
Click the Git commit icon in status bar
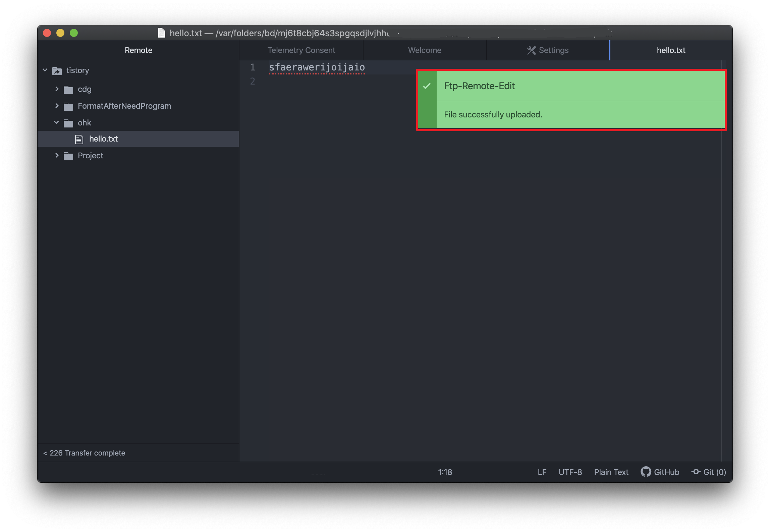[x=696, y=472]
